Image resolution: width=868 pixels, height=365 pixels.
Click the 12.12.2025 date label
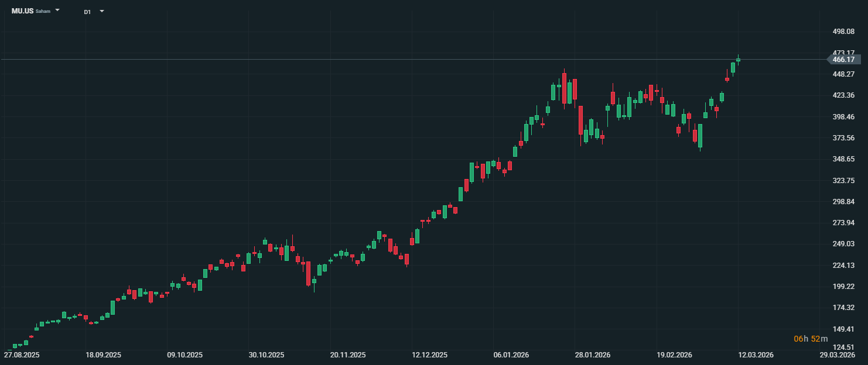pos(429,355)
